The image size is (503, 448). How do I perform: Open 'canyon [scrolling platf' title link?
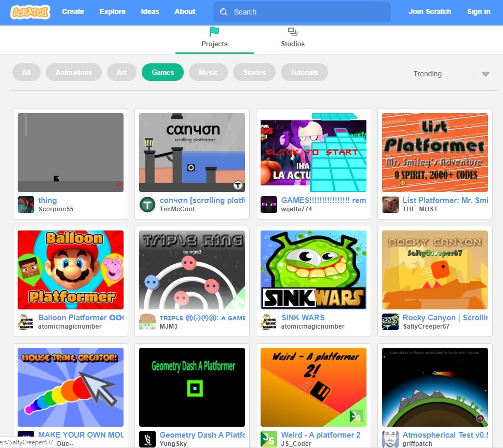pyautogui.click(x=202, y=200)
